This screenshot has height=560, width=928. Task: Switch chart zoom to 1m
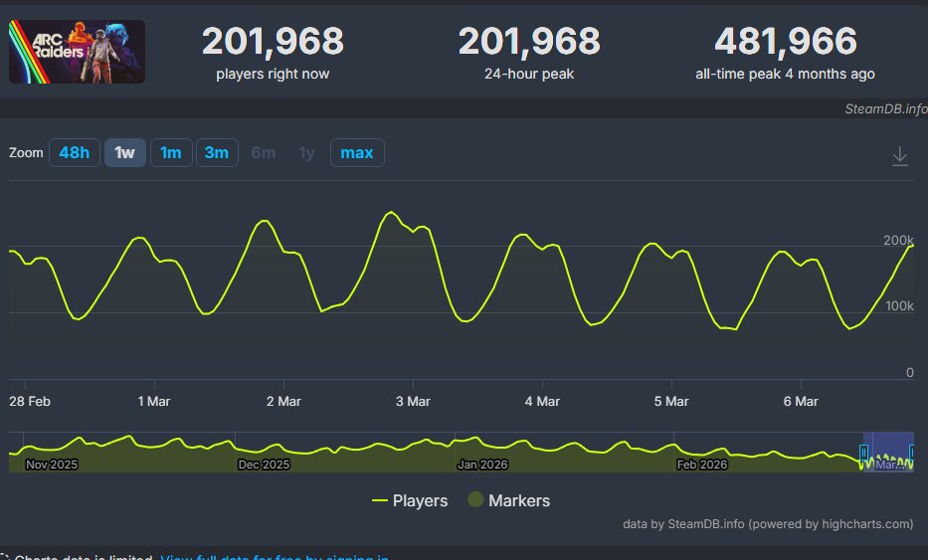tap(171, 153)
